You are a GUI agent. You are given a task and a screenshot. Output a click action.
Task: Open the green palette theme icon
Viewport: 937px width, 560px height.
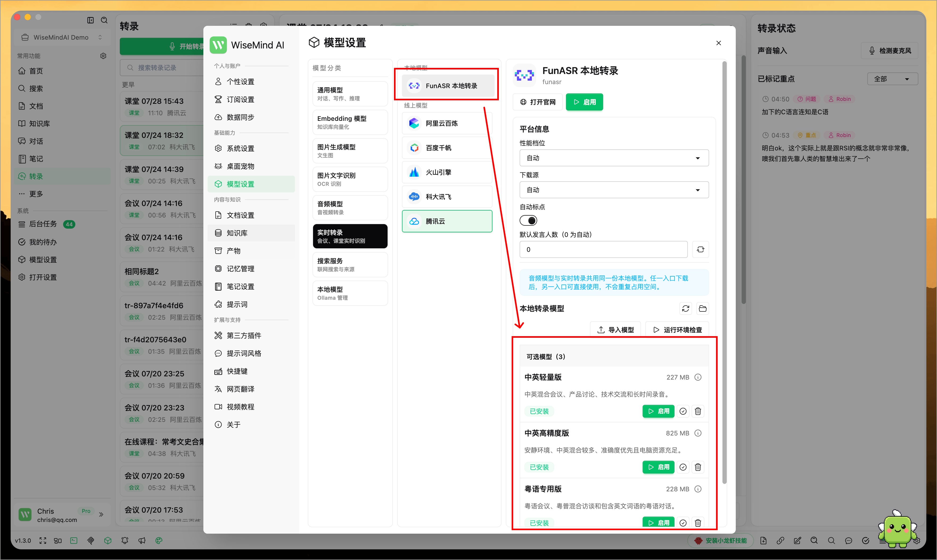[159, 541]
